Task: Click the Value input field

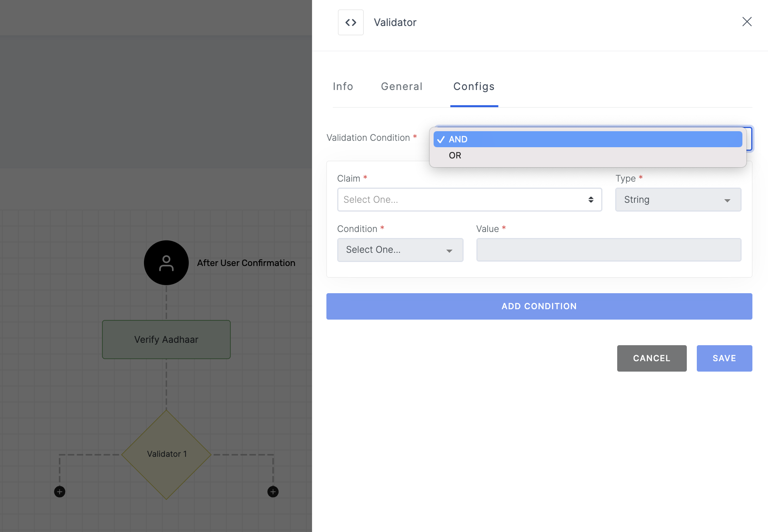Action: coord(609,250)
